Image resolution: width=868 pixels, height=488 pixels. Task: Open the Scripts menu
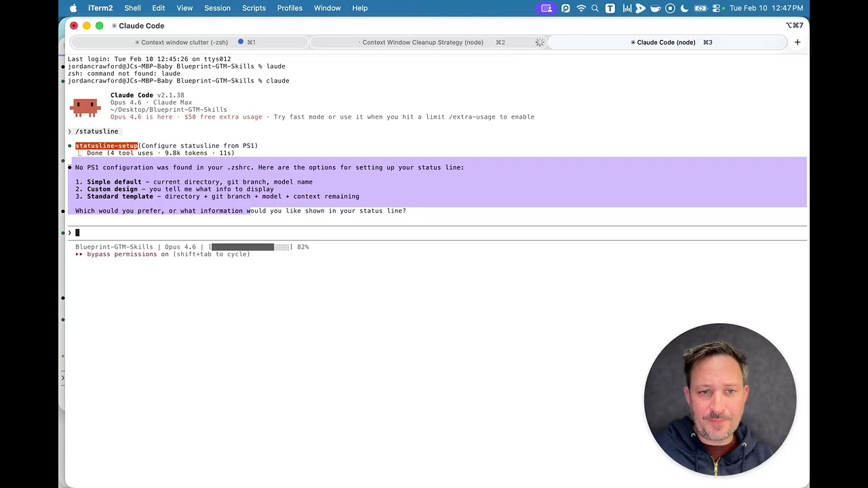(x=254, y=8)
